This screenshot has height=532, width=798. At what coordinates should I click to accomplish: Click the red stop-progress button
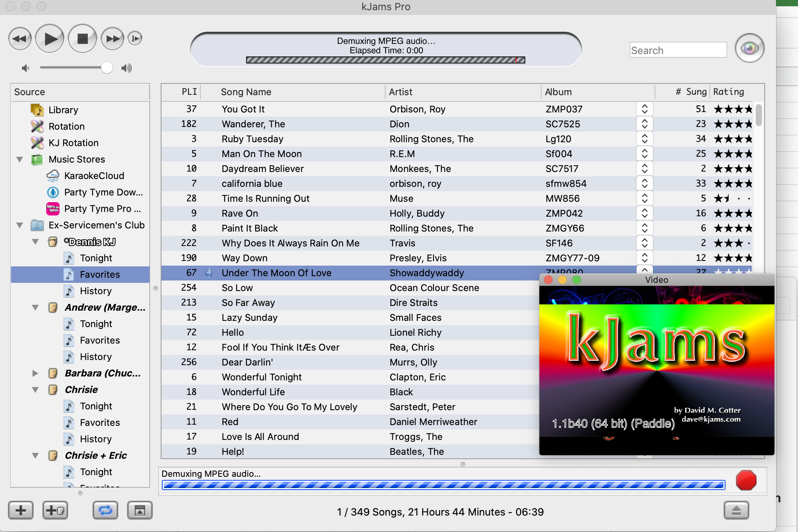tap(745, 480)
